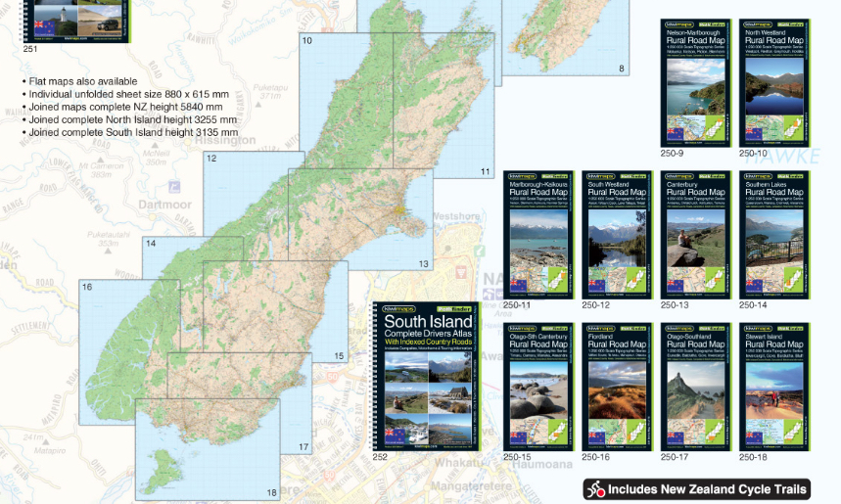Click the South Westland Rural Road Map cover
Image resolution: width=841 pixels, height=504 pixels.
pyautogui.click(x=617, y=235)
